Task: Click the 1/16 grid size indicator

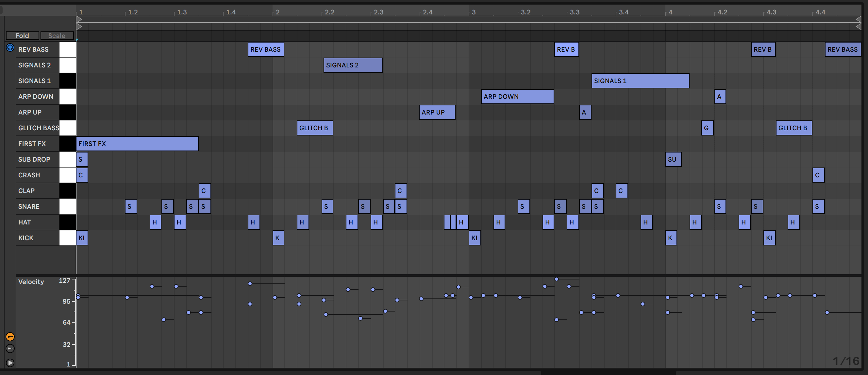Action: (846, 361)
